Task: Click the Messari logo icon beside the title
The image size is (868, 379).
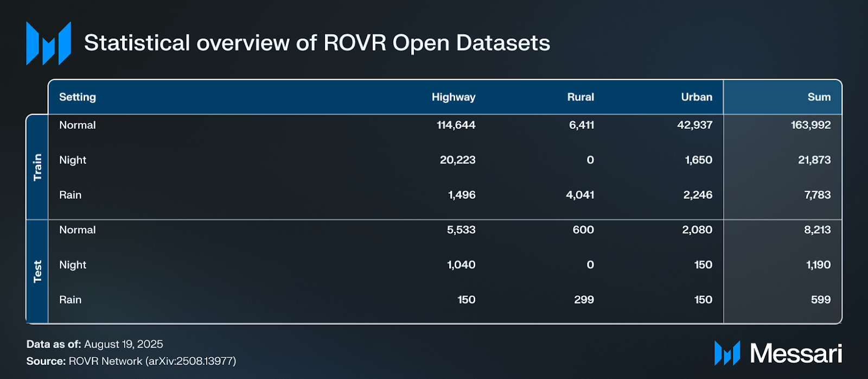Action: [49, 43]
